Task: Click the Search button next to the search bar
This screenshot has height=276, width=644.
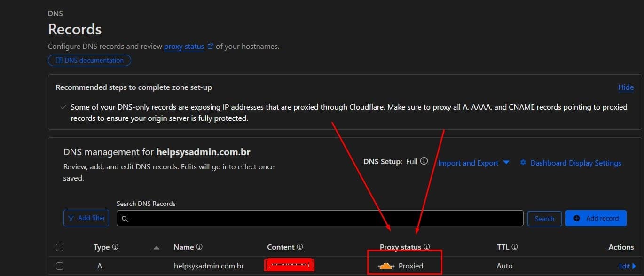Action: (x=544, y=218)
